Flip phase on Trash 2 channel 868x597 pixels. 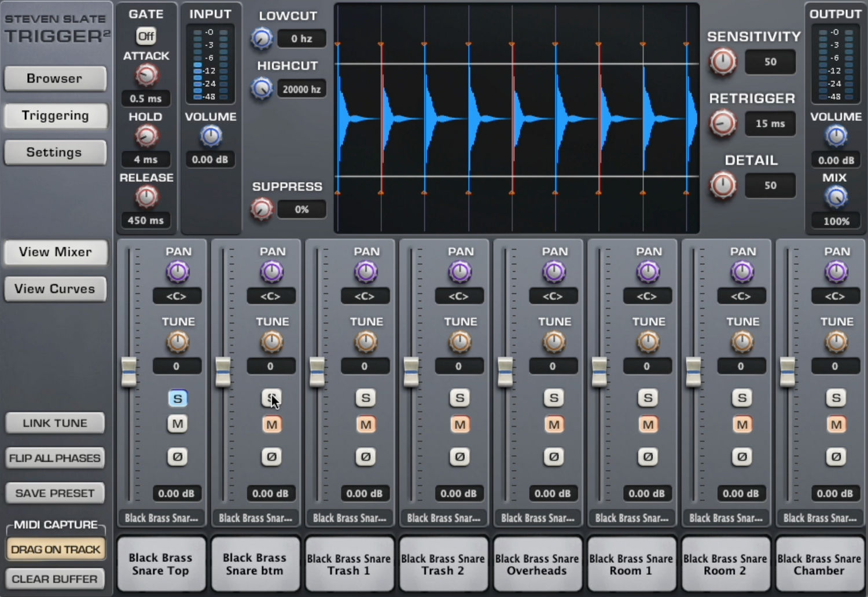tap(459, 457)
